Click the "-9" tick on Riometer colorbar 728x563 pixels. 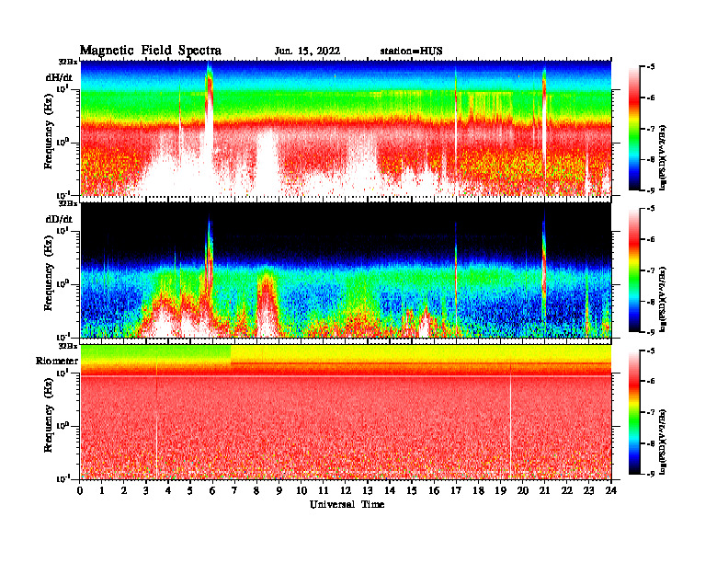[x=652, y=474]
